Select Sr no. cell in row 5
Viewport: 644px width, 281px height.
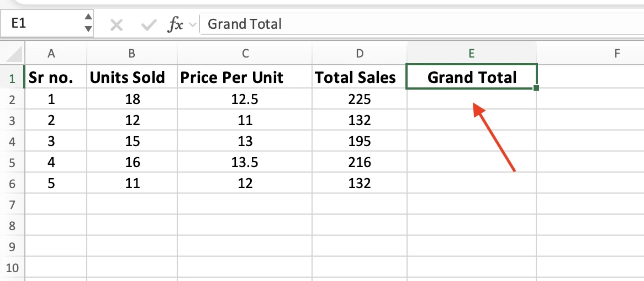click(x=56, y=162)
